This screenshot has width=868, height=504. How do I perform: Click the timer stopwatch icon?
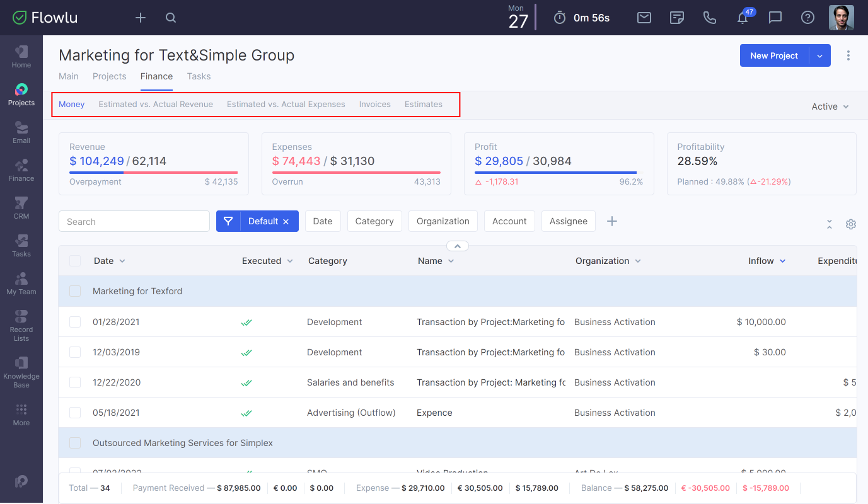[x=560, y=18]
